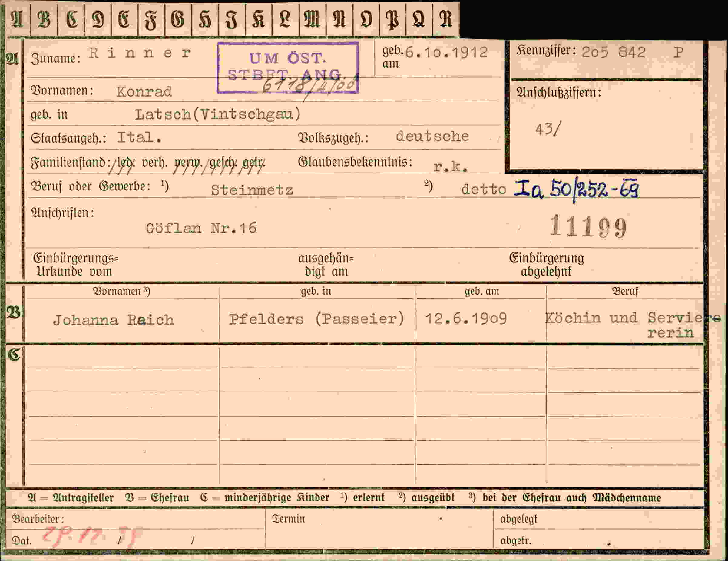Select legend entry "A = Antragsteller"
This screenshot has height=561, width=728.
click(71, 498)
